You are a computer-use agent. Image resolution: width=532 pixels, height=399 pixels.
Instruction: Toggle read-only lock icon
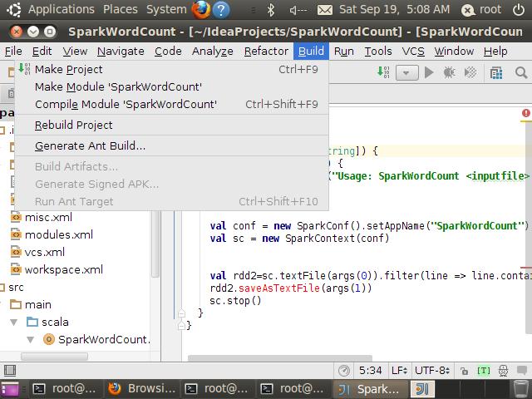tap(464, 371)
